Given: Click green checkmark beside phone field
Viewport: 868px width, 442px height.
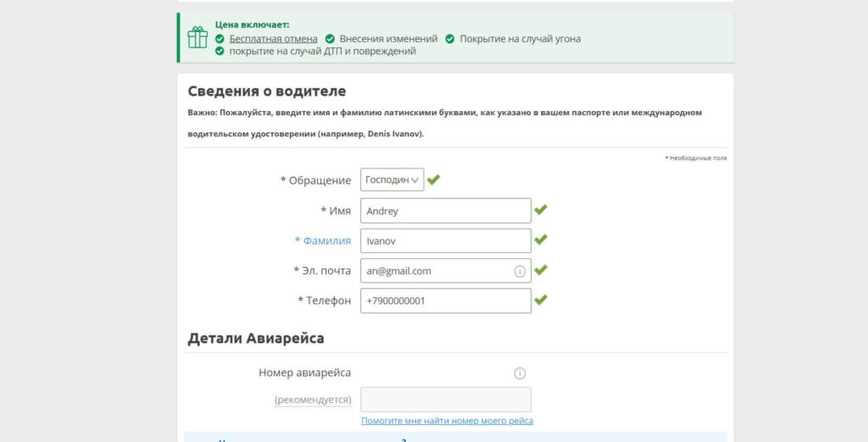Looking at the screenshot, I should click(541, 300).
